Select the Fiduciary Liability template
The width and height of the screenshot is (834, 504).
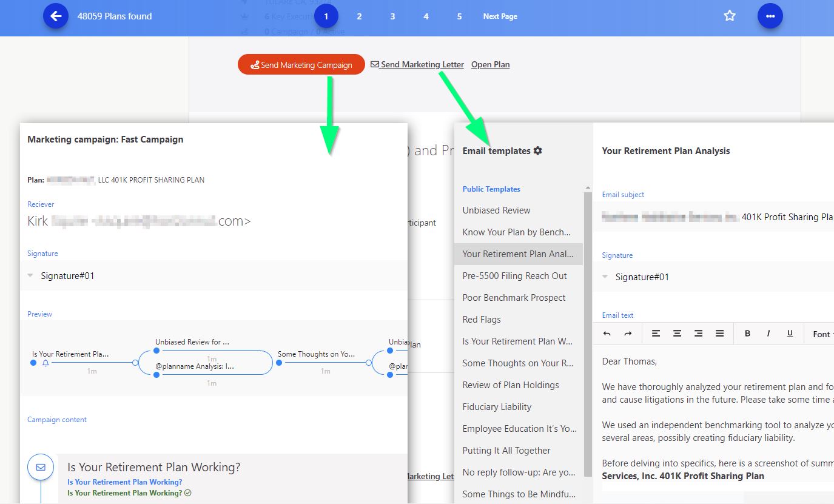point(497,407)
